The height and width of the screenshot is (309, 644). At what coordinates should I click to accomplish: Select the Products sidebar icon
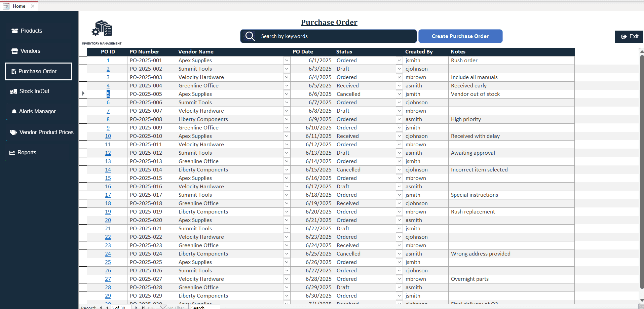tap(14, 31)
